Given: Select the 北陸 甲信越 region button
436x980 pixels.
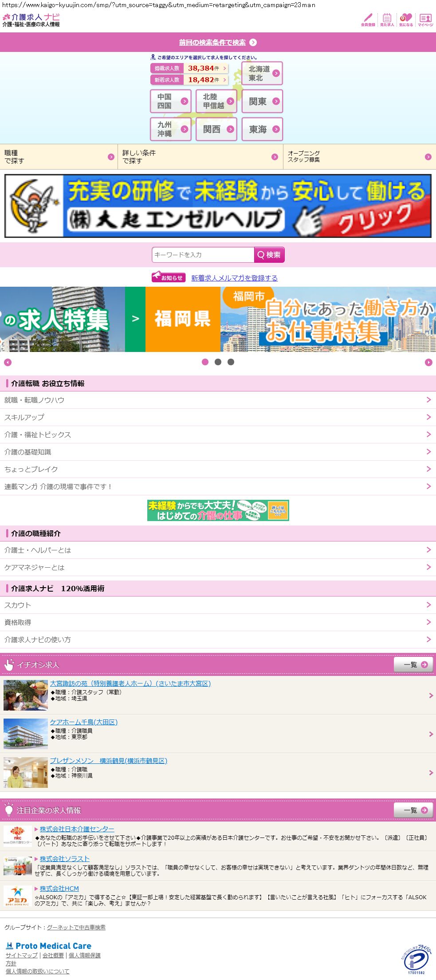Looking at the screenshot, I should (216, 101).
